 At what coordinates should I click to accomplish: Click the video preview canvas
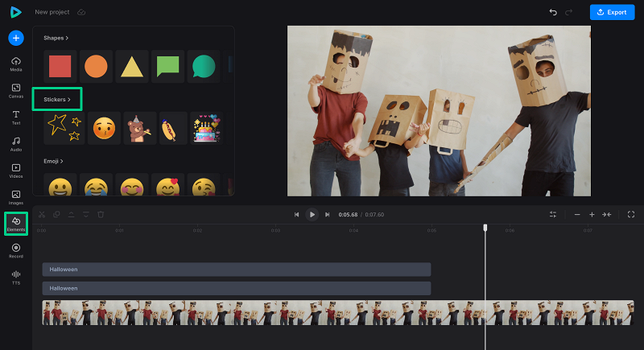[x=439, y=111]
